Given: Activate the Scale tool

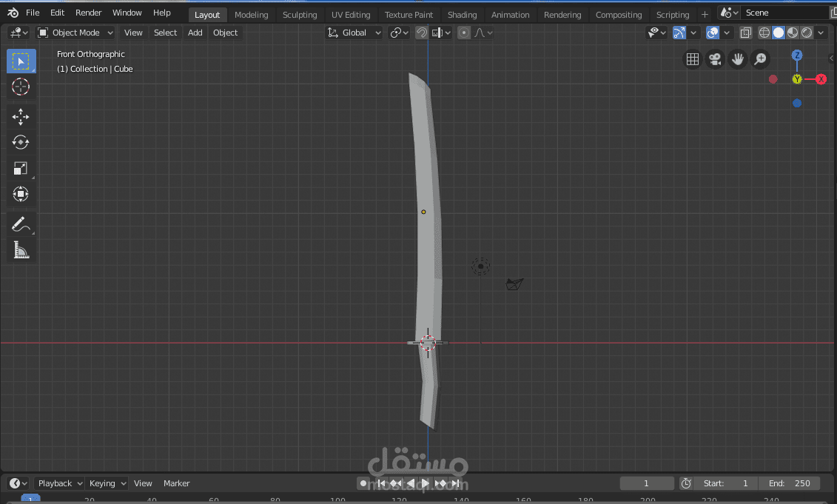Looking at the screenshot, I should (x=21, y=168).
